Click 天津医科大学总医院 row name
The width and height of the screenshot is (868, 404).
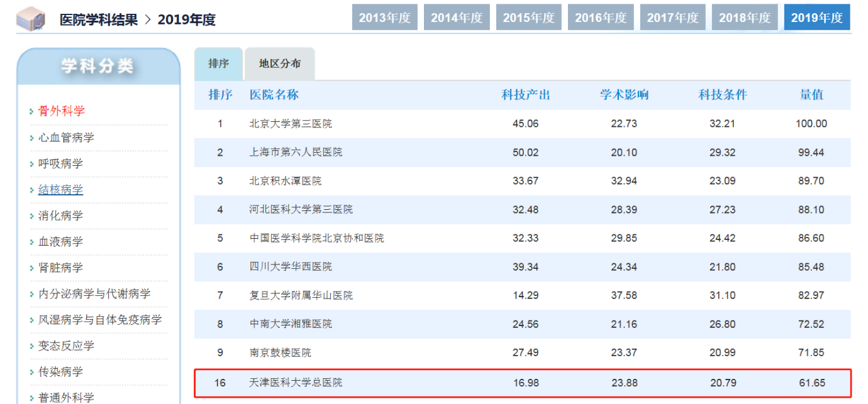(296, 383)
